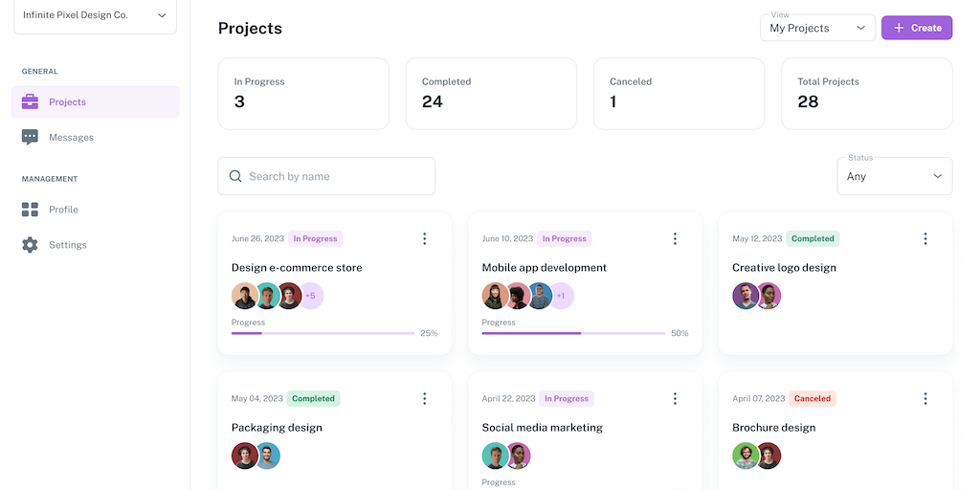The width and height of the screenshot is (980, 490).
Task: Click the Profile grid icon in sidebar
Action: [x=31, y=210]
